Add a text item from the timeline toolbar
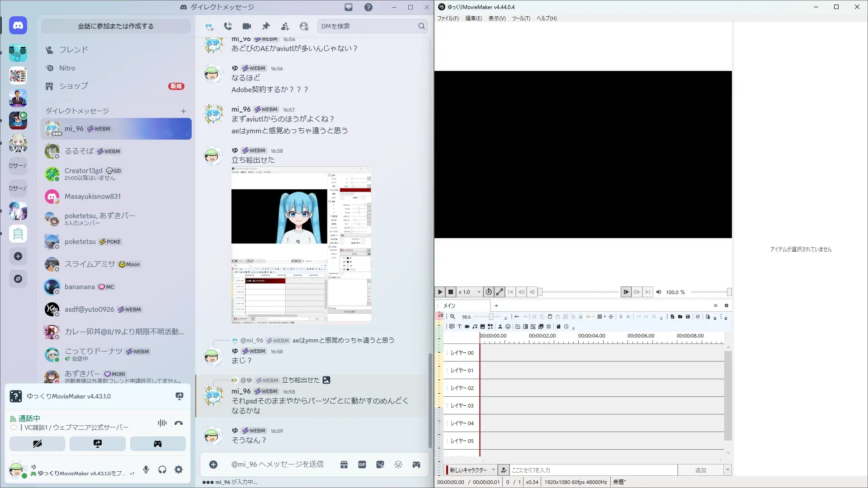868x488 pixels. coord(459,326)
